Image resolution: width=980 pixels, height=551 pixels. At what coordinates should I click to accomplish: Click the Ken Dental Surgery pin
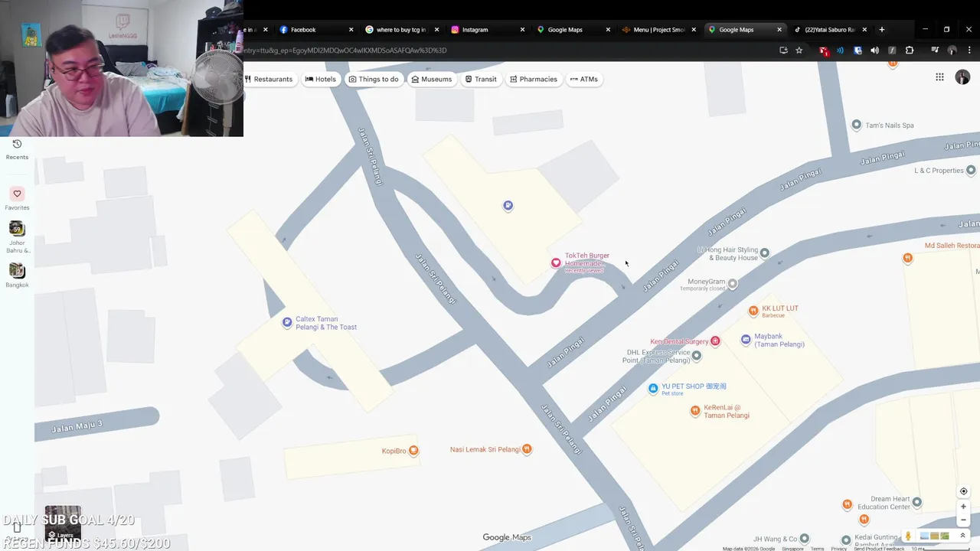(x=715, y=341)
